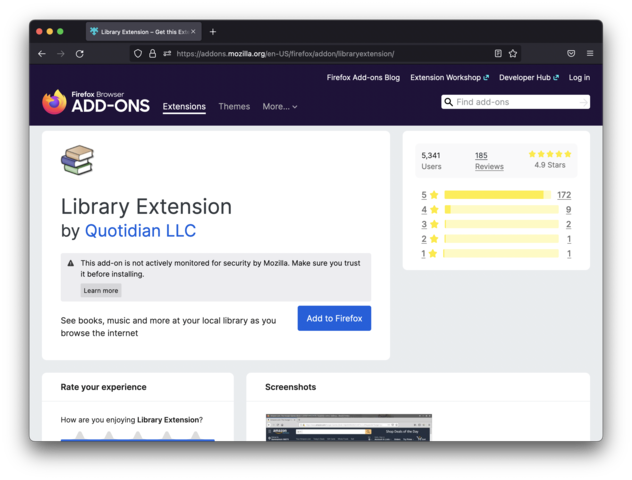The height and width of the screenshot is (480, 632).
Task: Open the Extension Workshop link
Action: [449, 77]
